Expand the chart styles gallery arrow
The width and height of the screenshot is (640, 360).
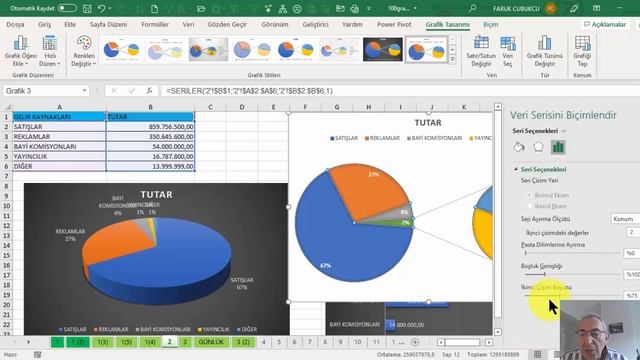pos(453,60)
